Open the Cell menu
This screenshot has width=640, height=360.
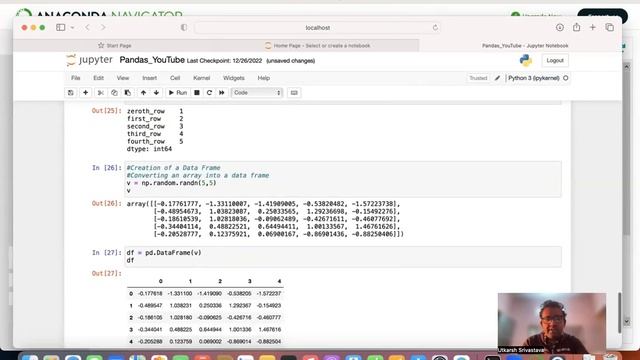[x=175, y=78]
